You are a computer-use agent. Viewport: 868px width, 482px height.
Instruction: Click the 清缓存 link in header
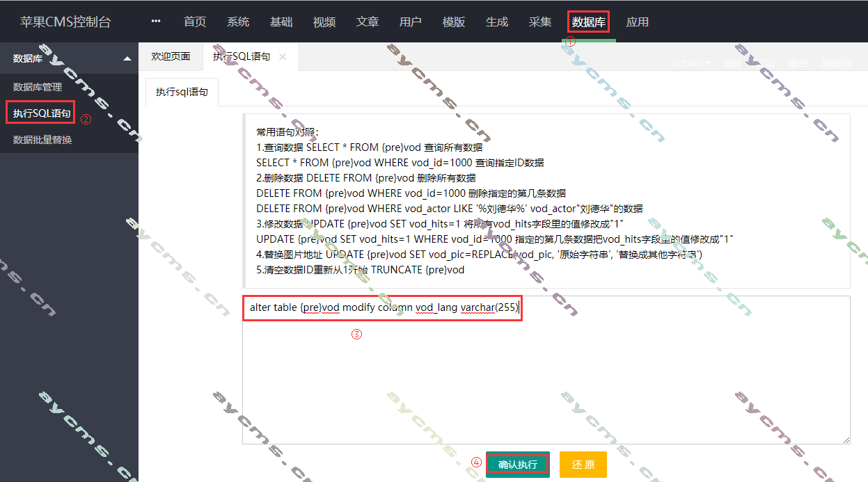point(836,63)
